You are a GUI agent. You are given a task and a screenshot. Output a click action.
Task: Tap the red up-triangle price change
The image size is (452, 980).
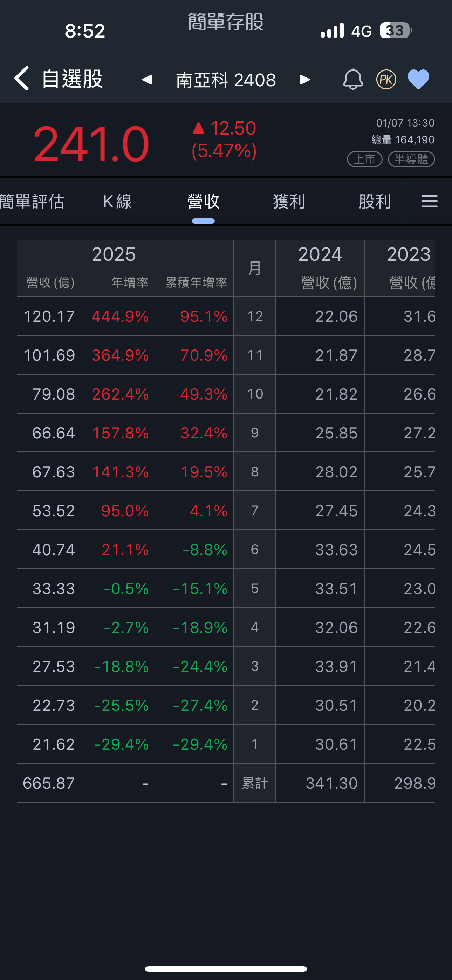(199, 128)
